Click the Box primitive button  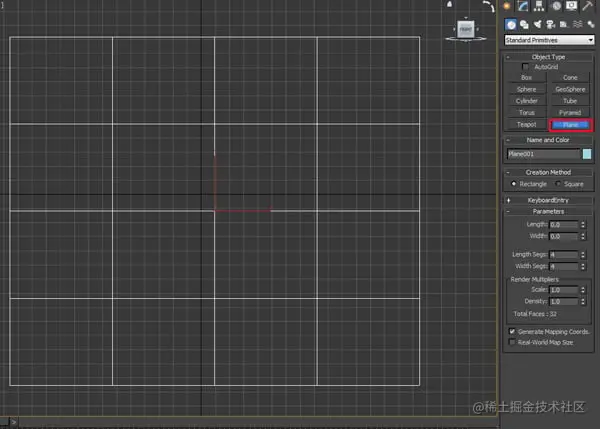click(x=527, y=78)
